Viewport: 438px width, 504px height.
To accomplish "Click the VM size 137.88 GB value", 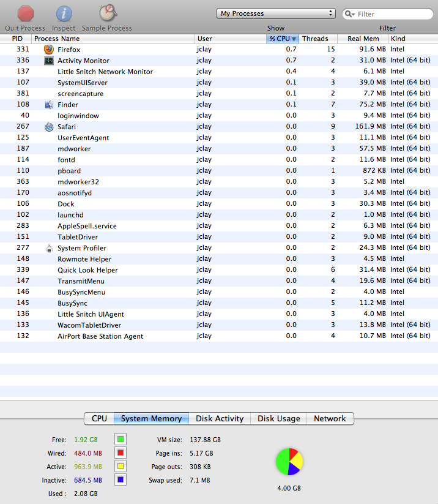I will pos(205,440).
